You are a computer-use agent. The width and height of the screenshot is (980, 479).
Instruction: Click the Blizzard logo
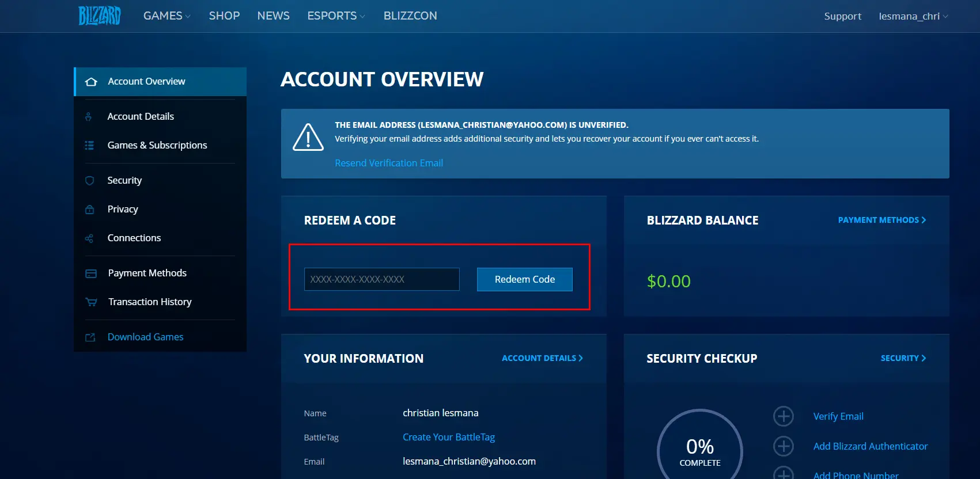pos(99,16)
